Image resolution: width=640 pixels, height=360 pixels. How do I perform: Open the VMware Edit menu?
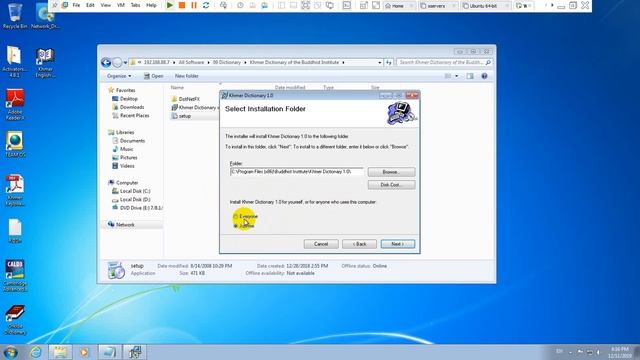point(90,5)
